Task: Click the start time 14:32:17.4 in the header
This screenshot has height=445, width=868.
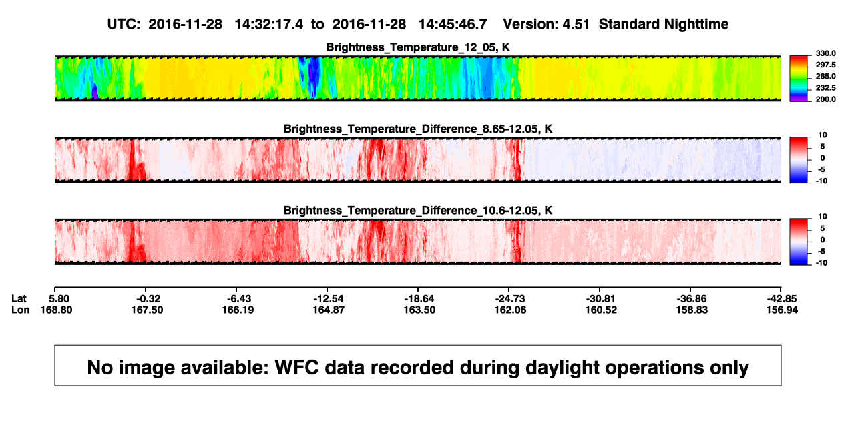Action: coord(269,24)
